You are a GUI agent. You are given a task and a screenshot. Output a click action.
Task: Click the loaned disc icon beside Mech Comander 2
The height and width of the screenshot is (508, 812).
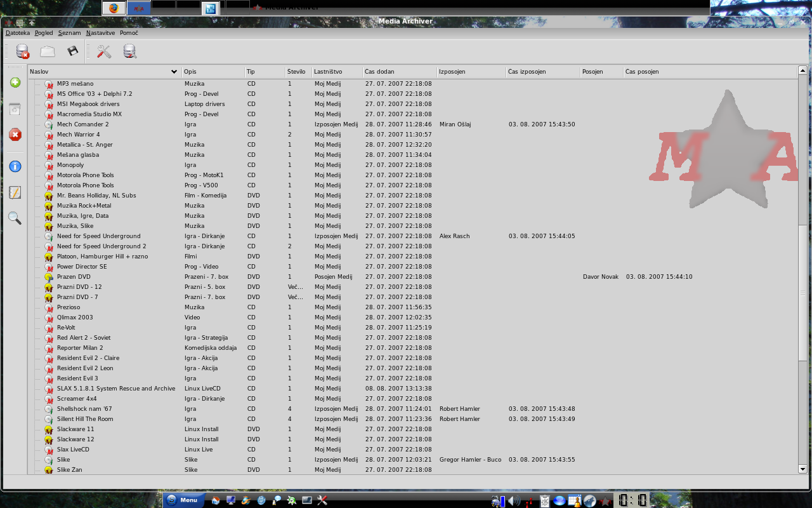(x=49, y=124)
